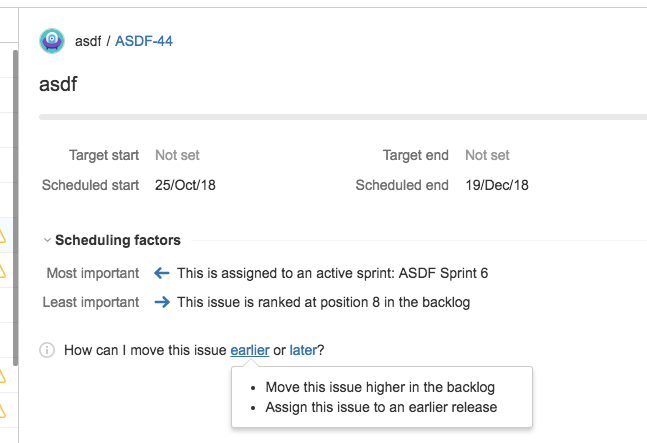Click the Scheduling factors heading
Image resolution: width=647 pixels, height=443 pixels.
[x=118, y=240]
